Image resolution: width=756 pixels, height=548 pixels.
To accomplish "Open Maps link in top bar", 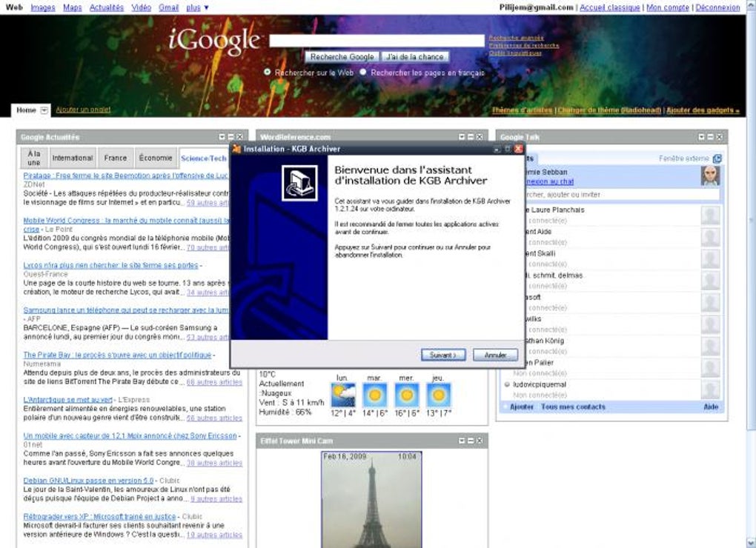I will tap(73, 7).
